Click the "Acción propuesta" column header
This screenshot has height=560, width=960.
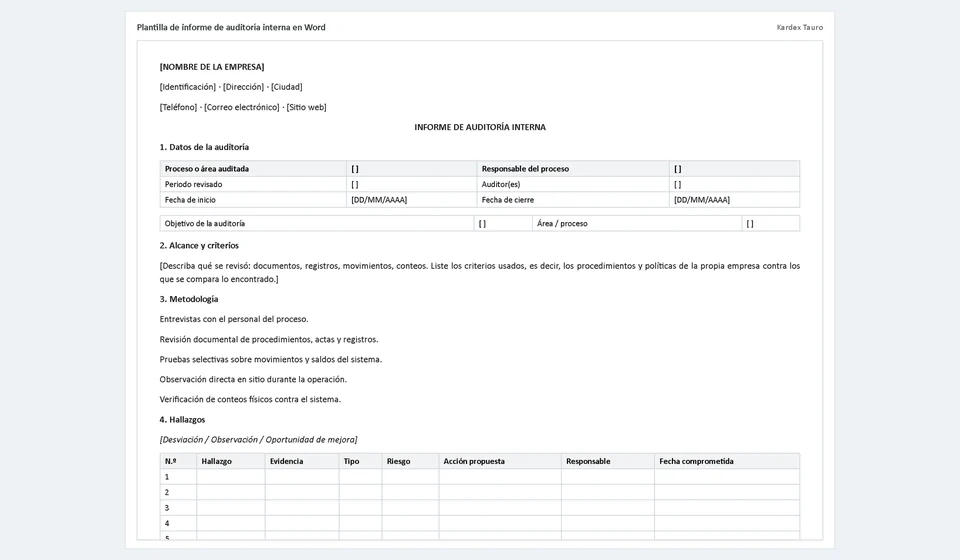[x=500, y=461]
